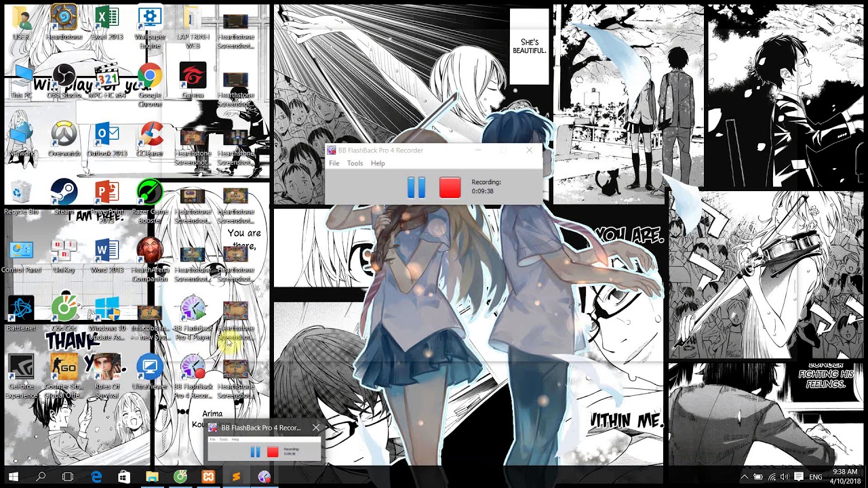Select the Rules Of Survival icon
Image resolution: width=868 pixels, height=488 pixels.
point(107,376)
